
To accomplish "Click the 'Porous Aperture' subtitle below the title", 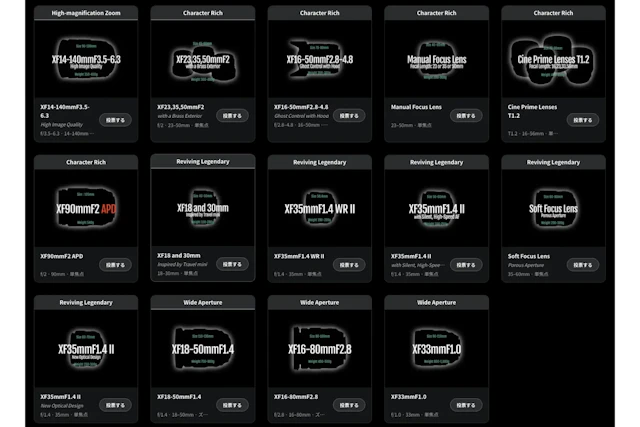I will [x=526, y=265].
